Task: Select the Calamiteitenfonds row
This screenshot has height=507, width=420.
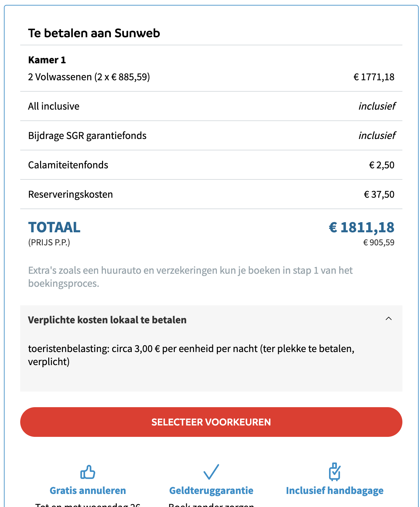Action: [211, 165]
